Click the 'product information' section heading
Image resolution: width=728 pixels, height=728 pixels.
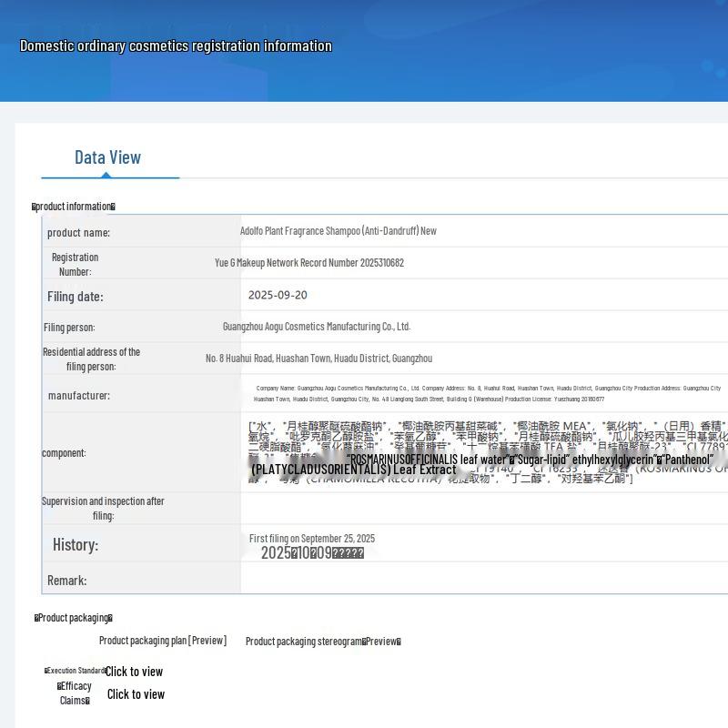tap(74, 207)
